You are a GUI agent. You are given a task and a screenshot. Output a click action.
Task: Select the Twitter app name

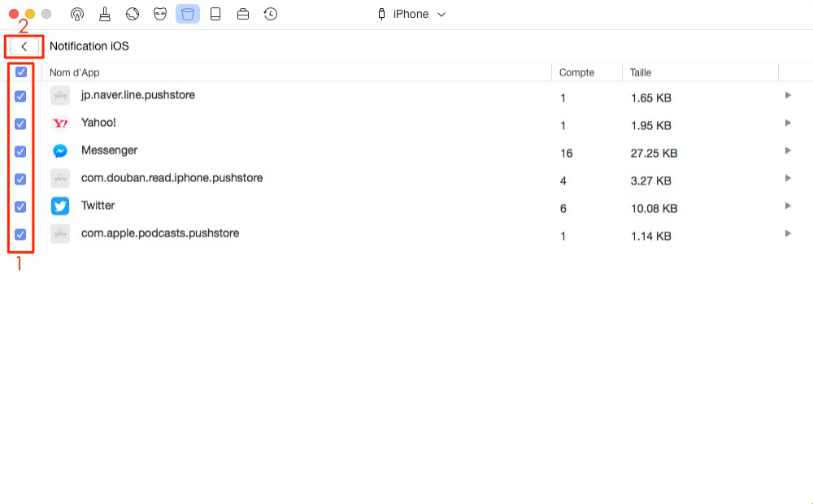point(98,206)
